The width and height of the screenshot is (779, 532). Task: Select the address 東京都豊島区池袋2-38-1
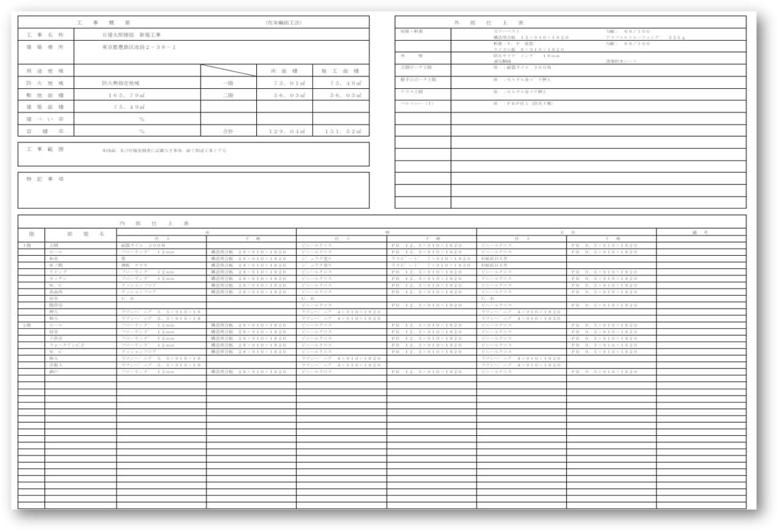pyautogui.click(x=139, y=47)
